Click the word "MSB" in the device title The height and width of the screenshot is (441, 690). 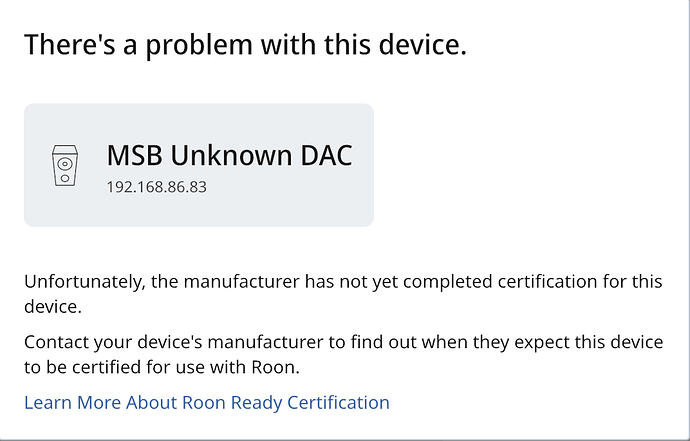(x=134, y=155)
